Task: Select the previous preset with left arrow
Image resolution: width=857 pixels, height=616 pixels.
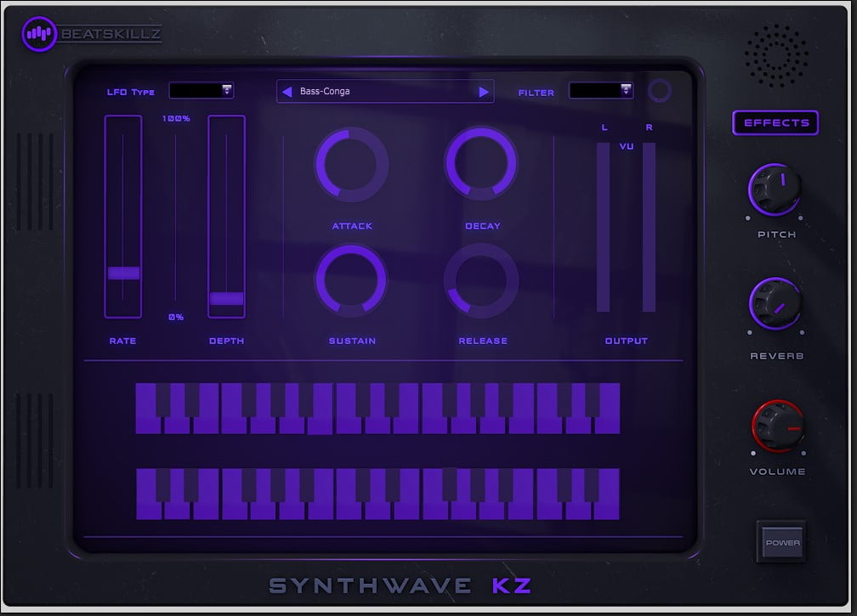Action: tap(287, 92)
